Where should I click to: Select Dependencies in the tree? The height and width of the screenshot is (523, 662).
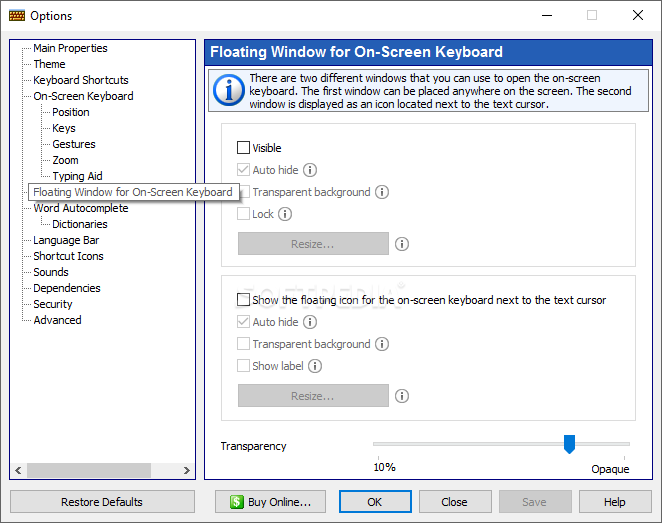(67, 288)
